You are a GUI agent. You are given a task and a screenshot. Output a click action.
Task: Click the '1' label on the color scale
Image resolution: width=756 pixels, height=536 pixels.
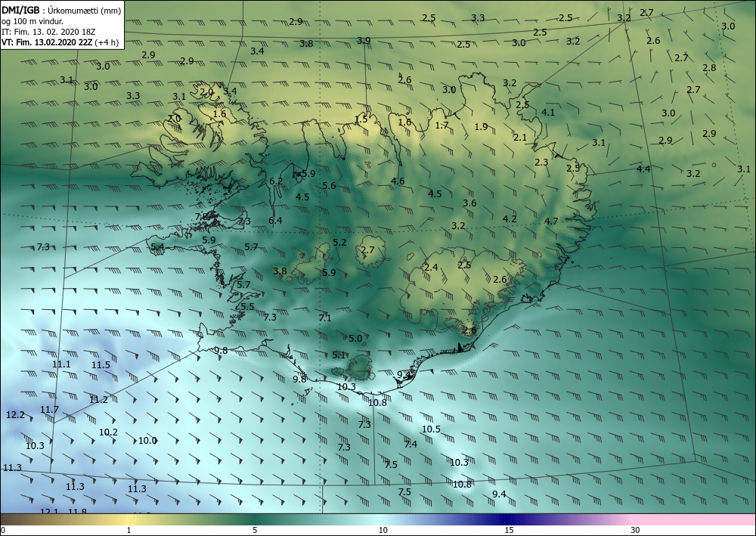pos(129,530)
